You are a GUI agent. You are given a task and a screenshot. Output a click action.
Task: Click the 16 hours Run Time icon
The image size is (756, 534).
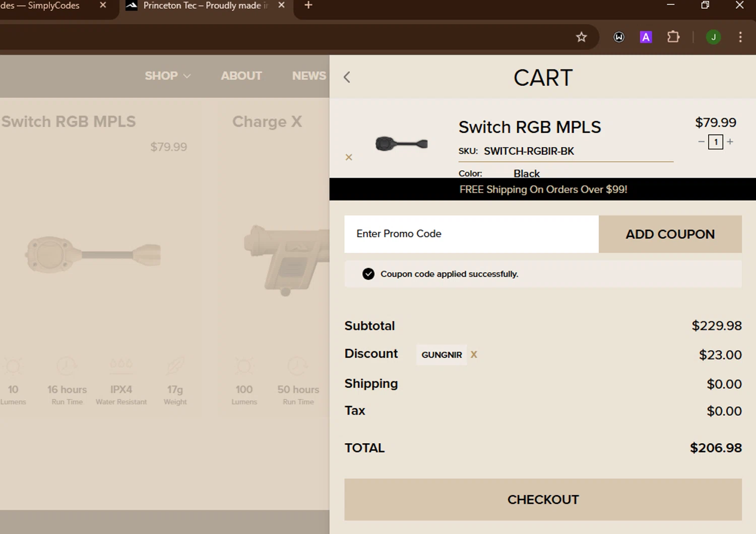(67, 366)
